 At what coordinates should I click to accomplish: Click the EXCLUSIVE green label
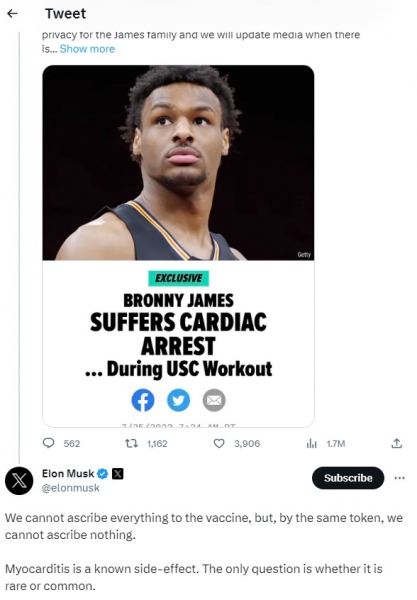coord(179,278)
